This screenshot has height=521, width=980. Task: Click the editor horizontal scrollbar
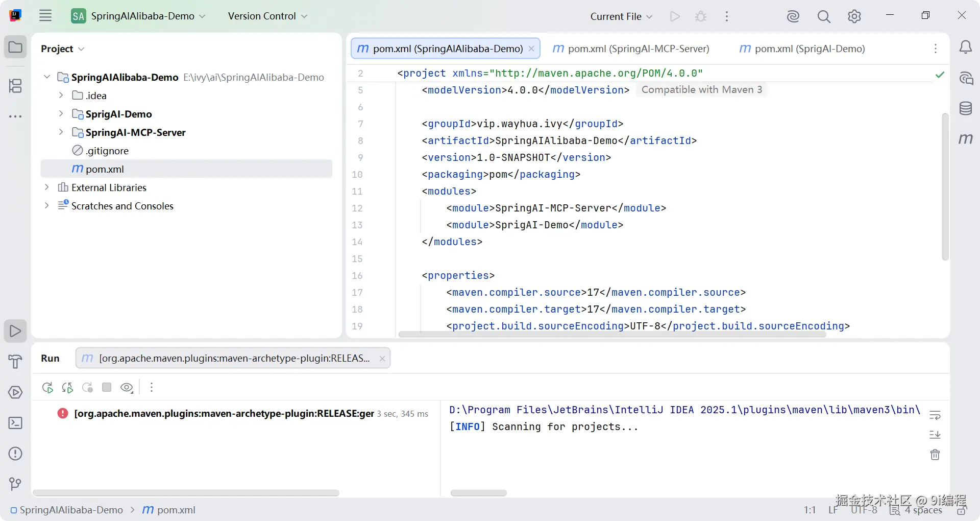coord(612,334)
